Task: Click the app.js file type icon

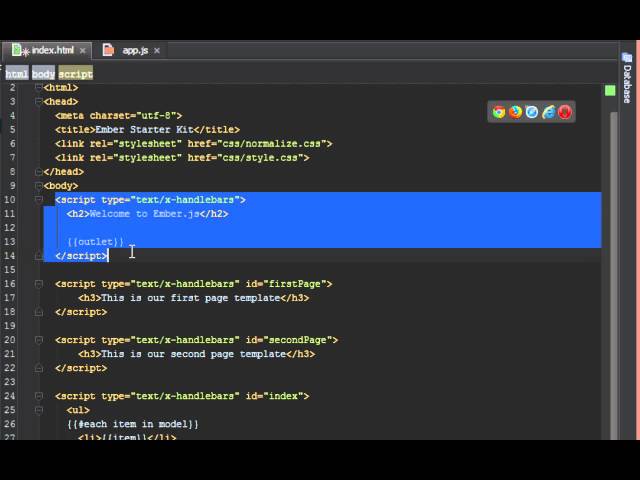Action: point(108,50)
